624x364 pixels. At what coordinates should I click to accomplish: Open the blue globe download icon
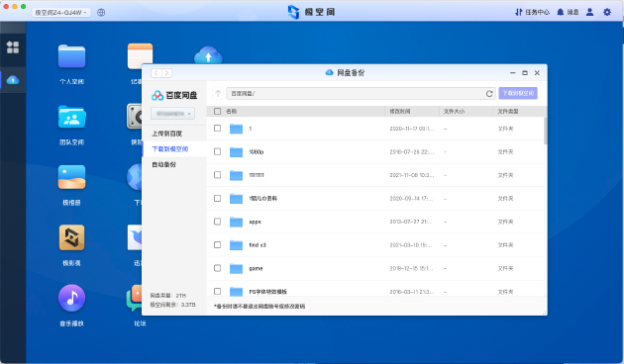(x=135, y=177)
